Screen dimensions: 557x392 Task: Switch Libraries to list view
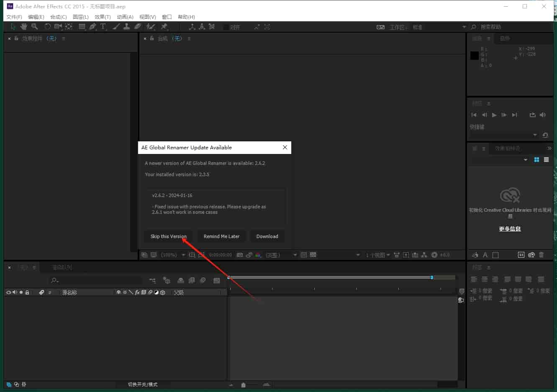pyautogui.click(x=546, y=160)
